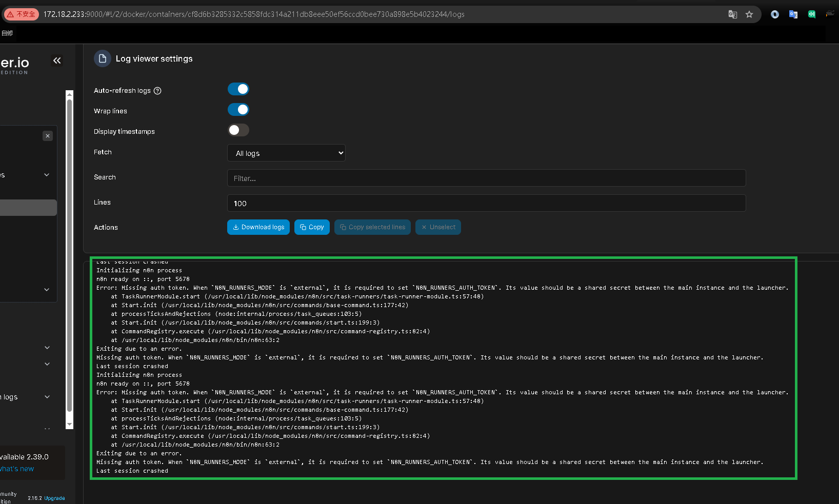The width and height of the screenshot is (839, 504).
Task: Open the Fetch 'All logs' dropdown
Action: [286, 153]
